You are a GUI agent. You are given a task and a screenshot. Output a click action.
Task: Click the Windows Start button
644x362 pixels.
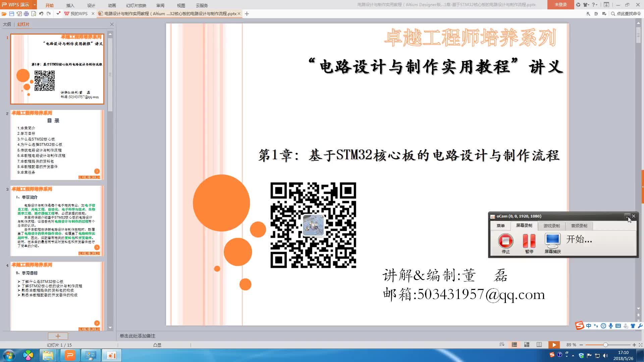pos(9,355)
